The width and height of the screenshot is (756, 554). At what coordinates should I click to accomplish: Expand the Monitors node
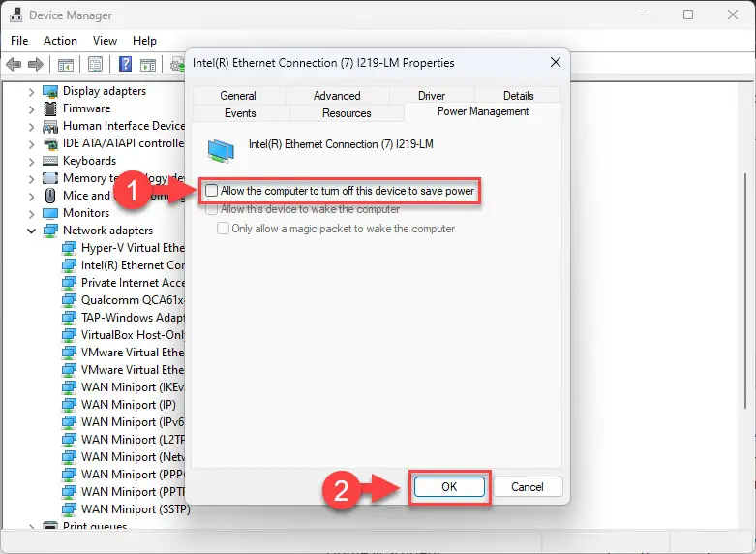[31, 214]
